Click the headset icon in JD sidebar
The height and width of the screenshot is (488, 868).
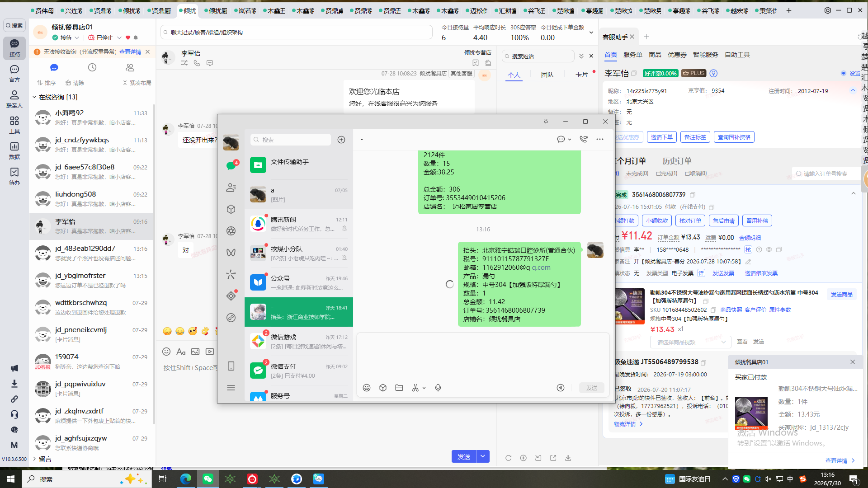click(14, 414)
